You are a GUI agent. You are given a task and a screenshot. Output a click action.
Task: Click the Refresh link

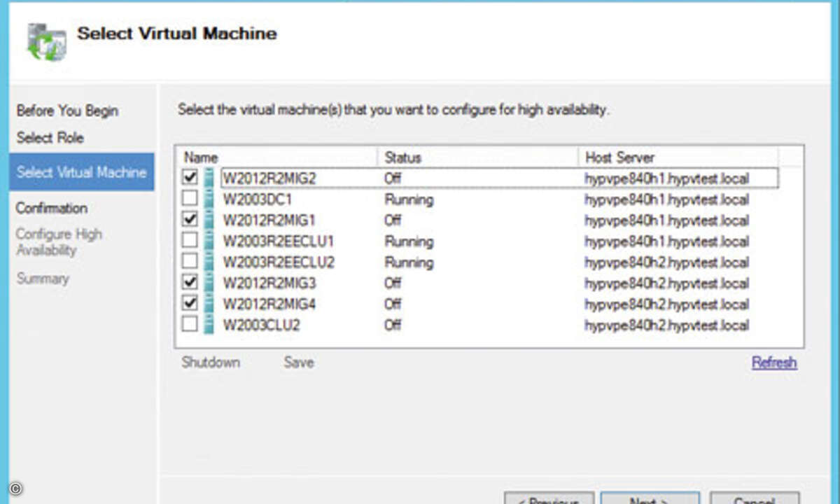tap(774, 363)
